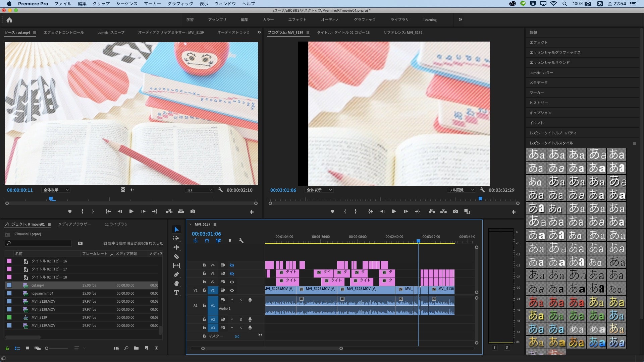Select the Selection tool arrow
This screenshot has height=362, width=644.
click(x=176, y=229)
